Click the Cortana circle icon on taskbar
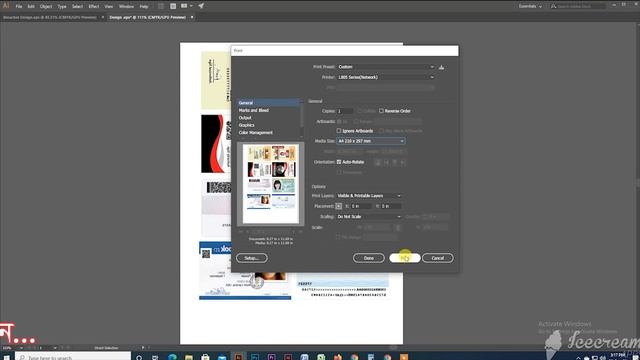Viewport: 640px width, 360px height. tap(139, 357)
